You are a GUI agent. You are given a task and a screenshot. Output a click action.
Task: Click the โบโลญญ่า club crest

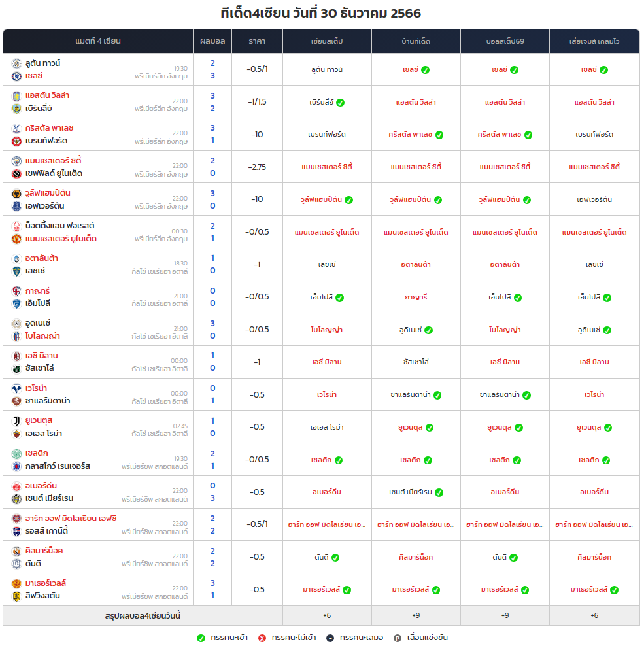[x=16, y=336]
